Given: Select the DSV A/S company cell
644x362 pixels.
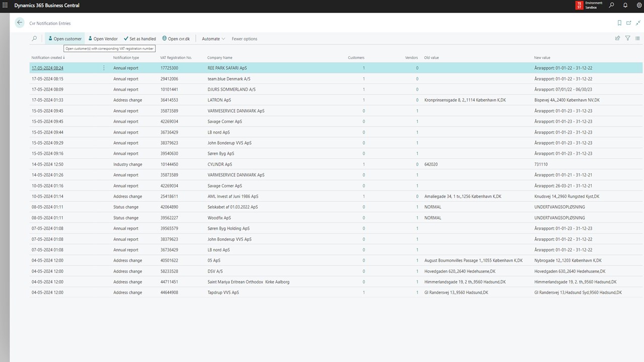Looking at the screenshot, I should coord(215,271).
